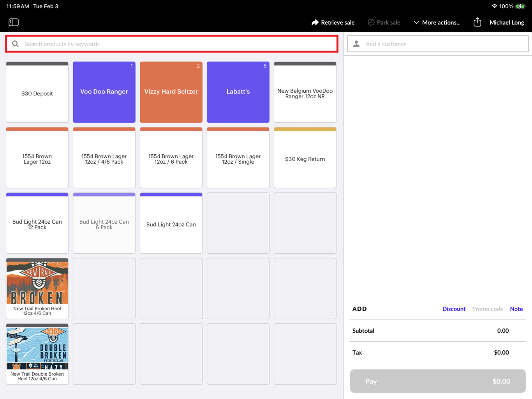Image resolution: width=532 pixels, height=399 pixels.
Task: Add the $30 Keg Return item
Action: (x=305, y=158)
